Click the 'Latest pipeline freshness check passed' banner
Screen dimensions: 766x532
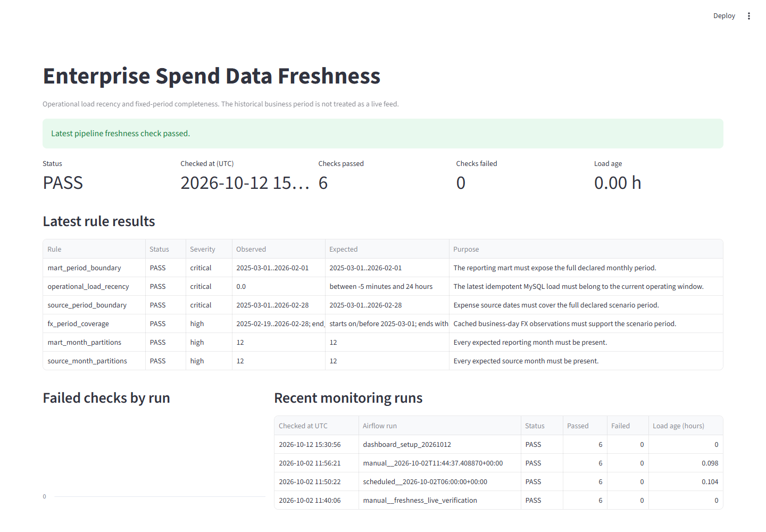383,134
